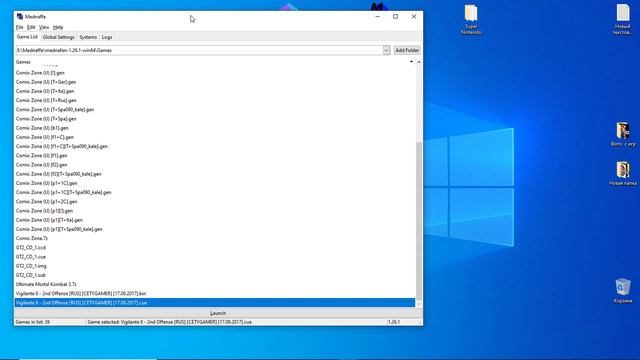
Task: Select the Фото с игр desktop icon
Action: pos(623,134)
